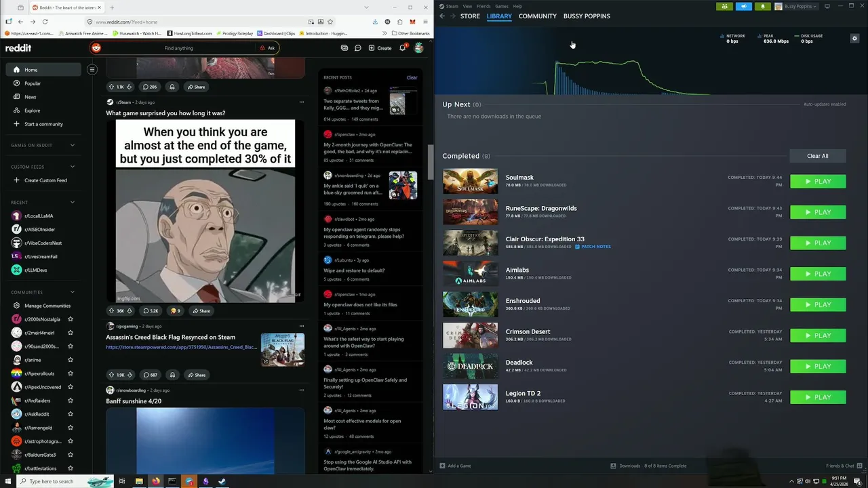Image resolution: width=868 pixels, height=488 pixels.
Task: Collapse Custom Feeds section
Action: 73,167
